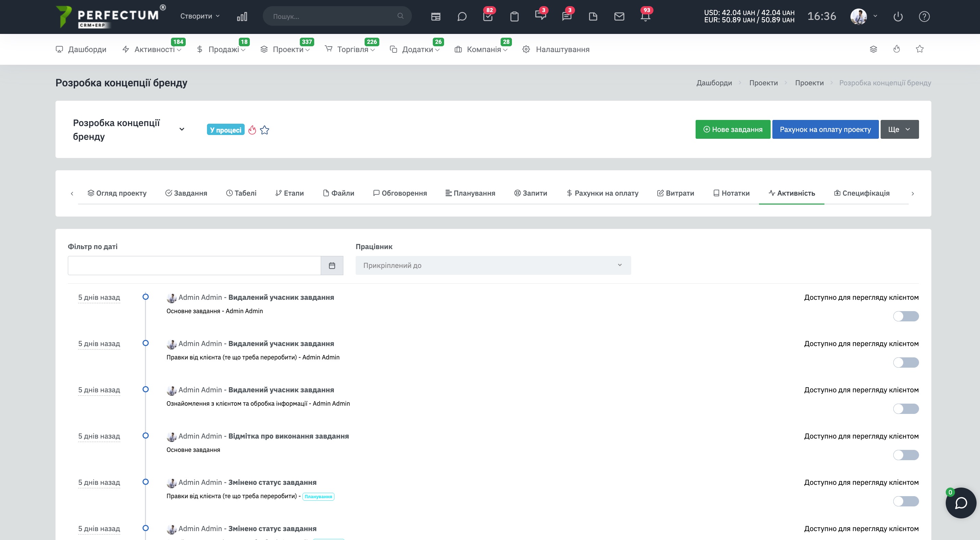
Task: Open the statistics bar chart icon
Action: (242, 16)
